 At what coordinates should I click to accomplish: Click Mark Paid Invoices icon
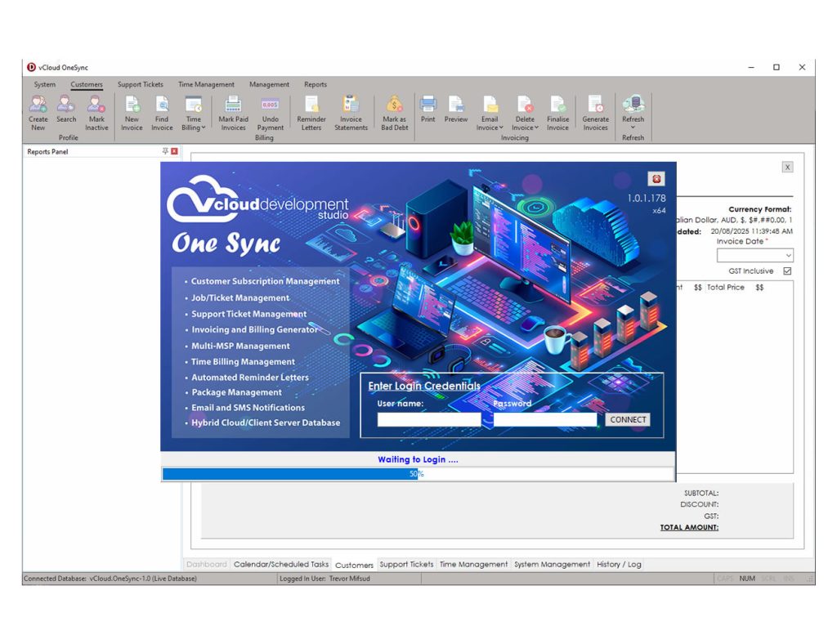point(233,105)
